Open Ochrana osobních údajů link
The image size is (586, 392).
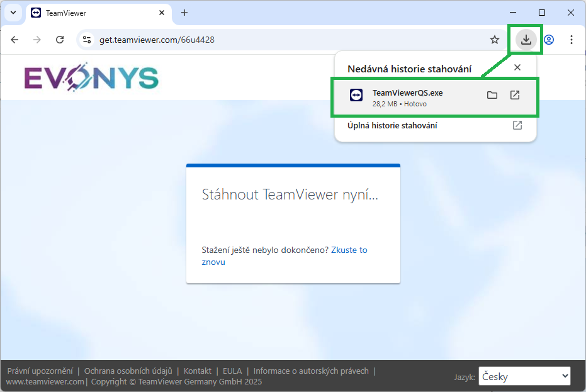128,371
